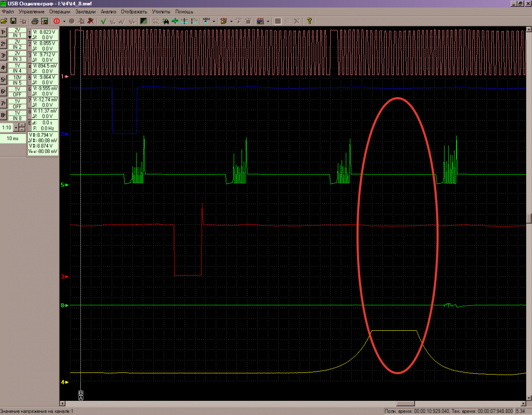532x415 pixels.
Task: Open dropdown arrow beside bookmarks folder icon
Action: point(231,21)
